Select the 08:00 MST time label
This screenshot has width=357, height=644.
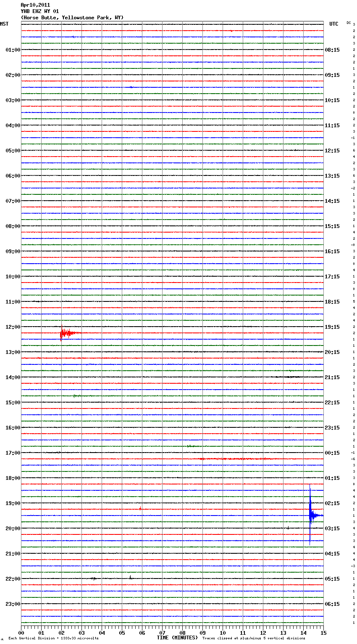click(x=13, y=226)
